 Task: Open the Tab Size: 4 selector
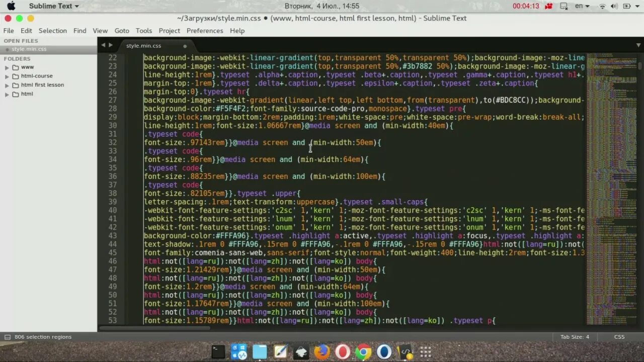(x=575, y=337)
